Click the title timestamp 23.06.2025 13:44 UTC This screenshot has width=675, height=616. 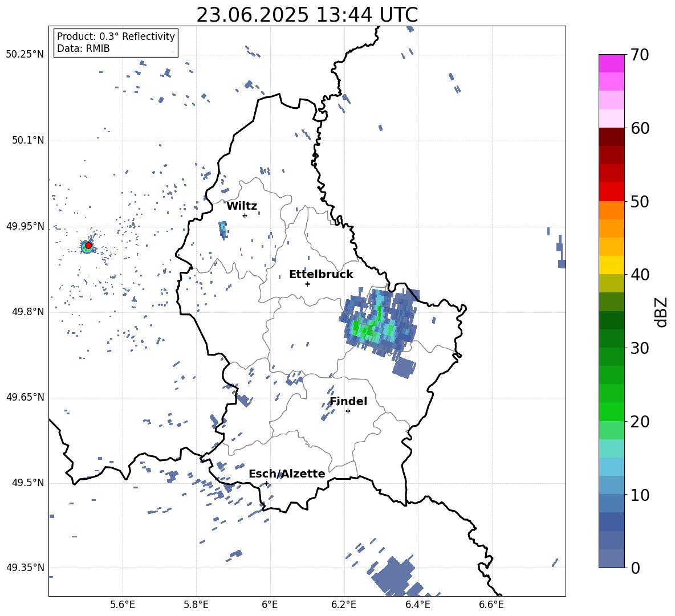click(x=307, y=15)
